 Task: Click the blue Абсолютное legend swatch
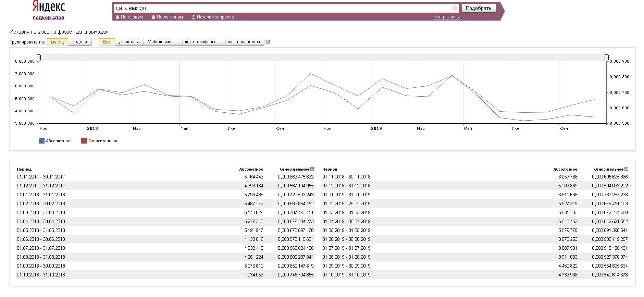click(x=41, y=141)
